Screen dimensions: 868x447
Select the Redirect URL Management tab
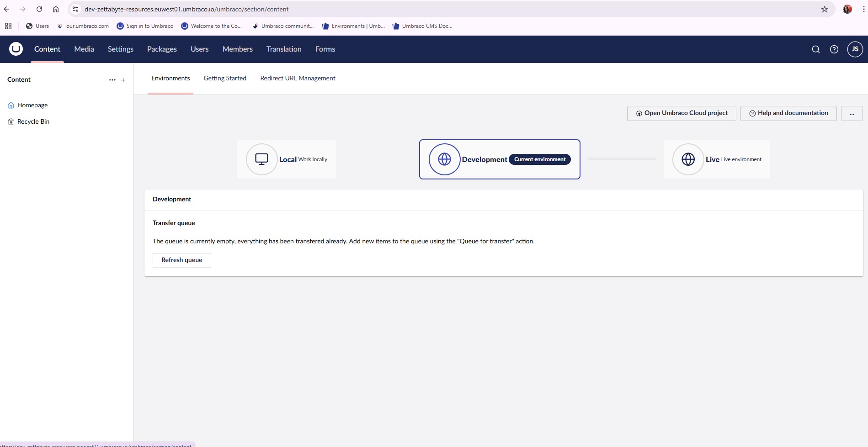pyautogui.click(x=298, y=79)
